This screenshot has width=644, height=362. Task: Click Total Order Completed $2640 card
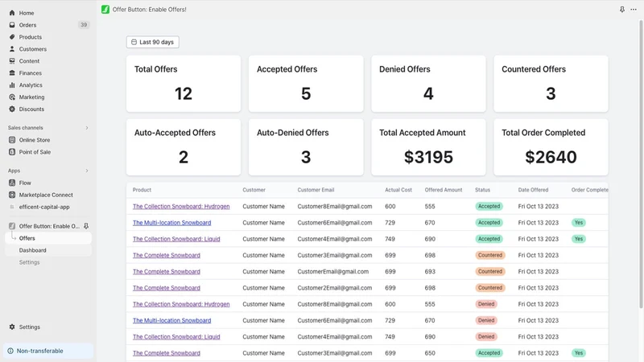click(x=551, y=147)
